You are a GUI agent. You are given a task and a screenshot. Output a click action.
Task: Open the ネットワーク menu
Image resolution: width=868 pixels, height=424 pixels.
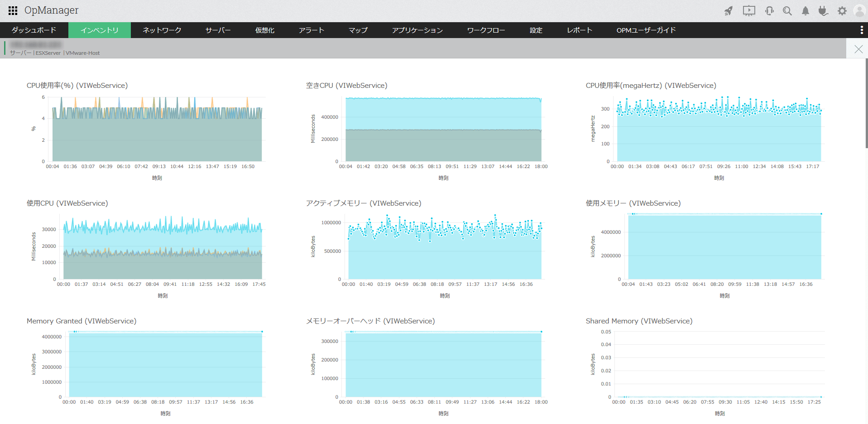[162, 30]
